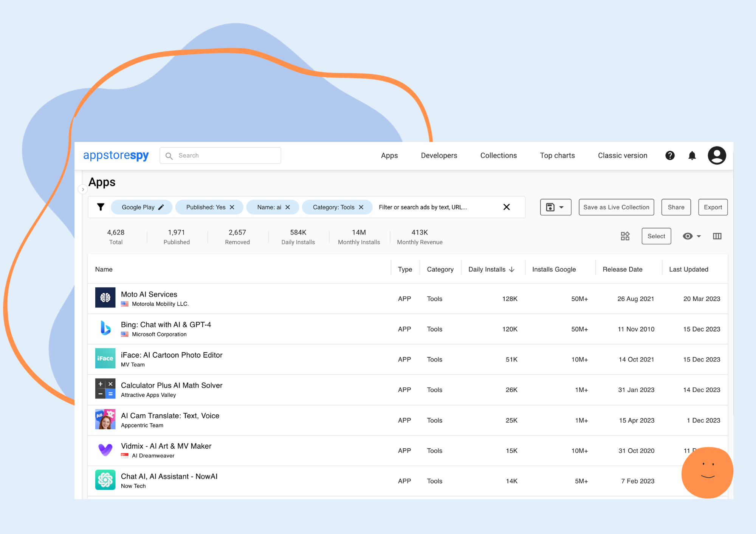756x534 pixels.
Task: Remove the Category: Tools filter
Action: (x=361, y=207)
